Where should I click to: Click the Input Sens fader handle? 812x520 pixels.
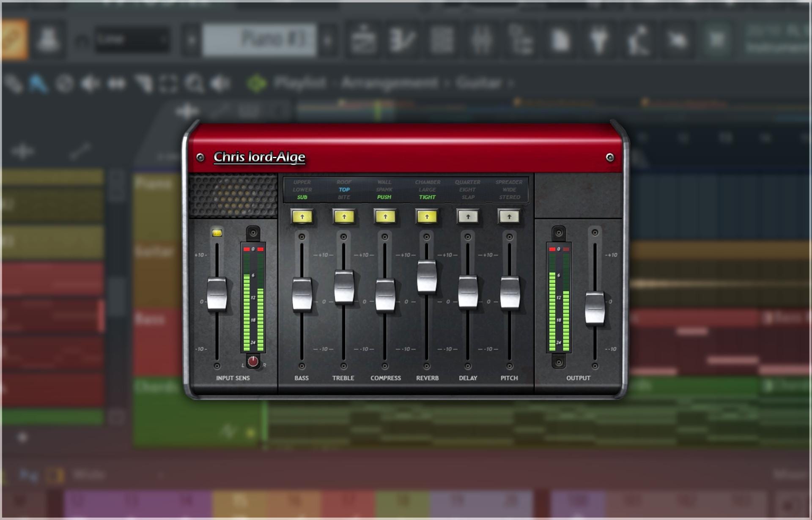pyautogui.click(x=217, y=294)
